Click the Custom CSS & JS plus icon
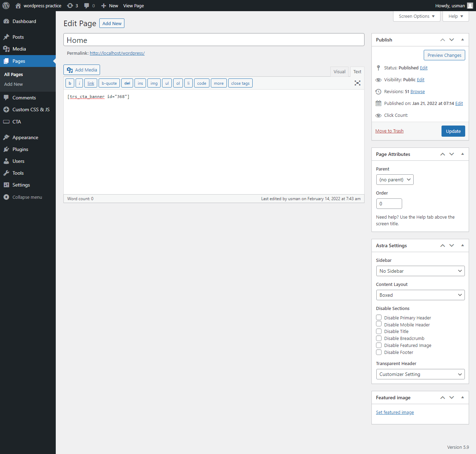The width and height of the screenshot is (476, 454). [6, 109]
